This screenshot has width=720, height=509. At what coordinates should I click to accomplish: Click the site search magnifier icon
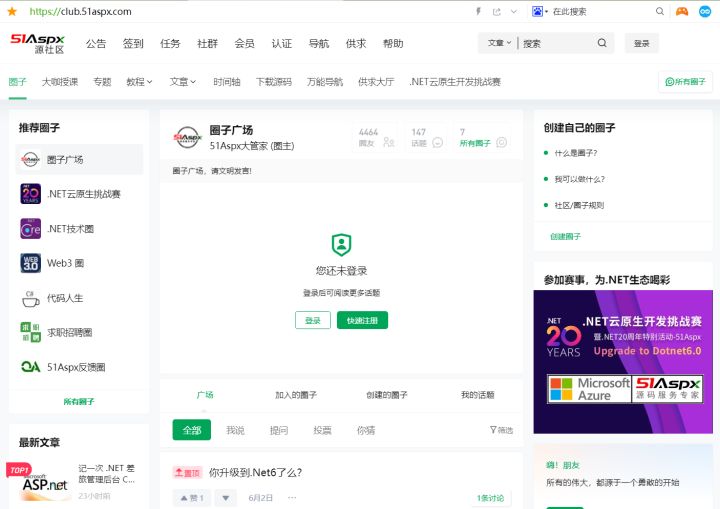602,43
